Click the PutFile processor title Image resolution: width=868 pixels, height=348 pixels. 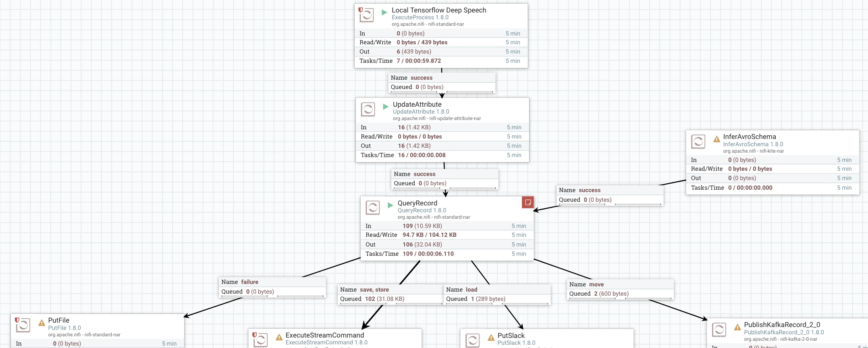point(59,320)
